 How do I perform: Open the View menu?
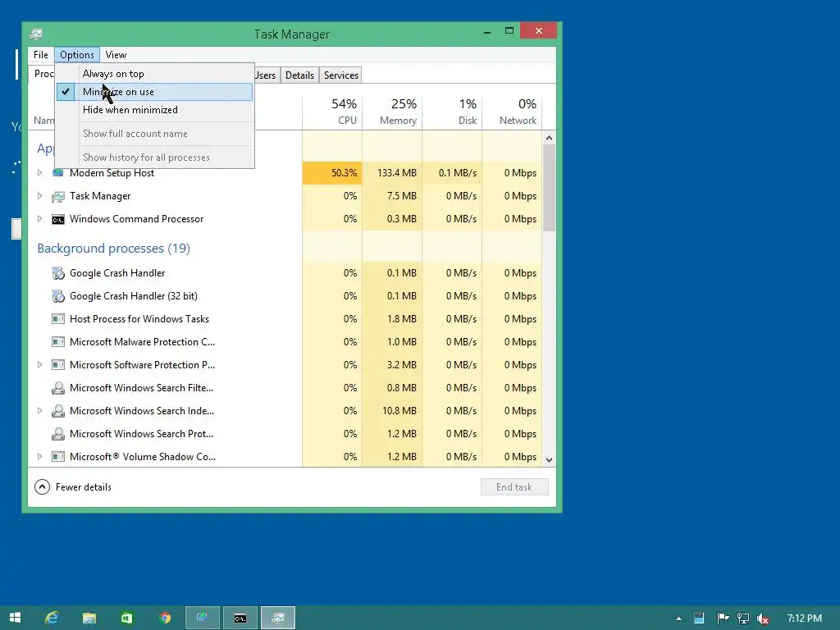116,55
